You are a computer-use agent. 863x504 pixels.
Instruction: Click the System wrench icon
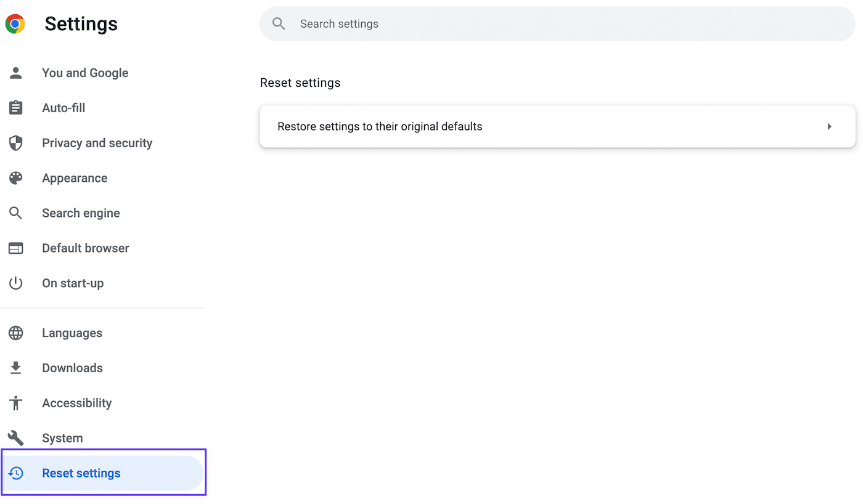[x=15, y=437]
